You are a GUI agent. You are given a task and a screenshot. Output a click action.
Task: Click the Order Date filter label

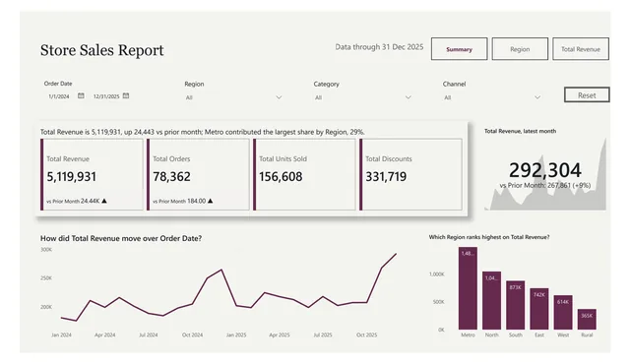[58, 84]
